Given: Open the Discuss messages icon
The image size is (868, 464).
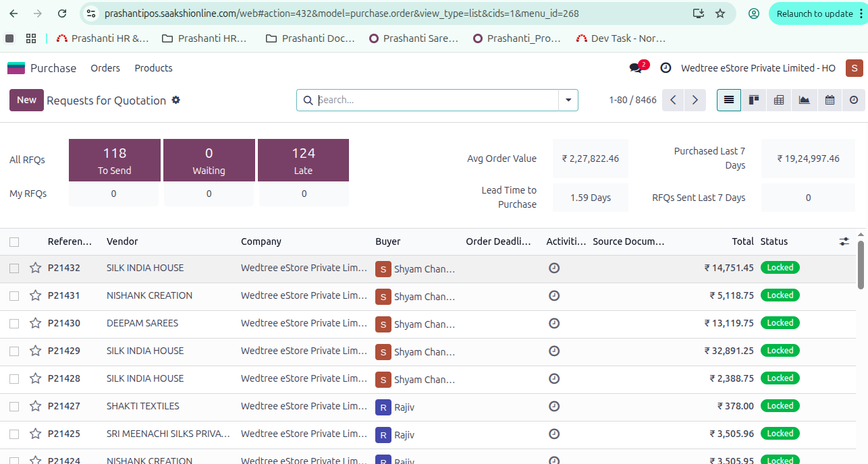Looking at the screenshot, I should (x=636, y=68).
